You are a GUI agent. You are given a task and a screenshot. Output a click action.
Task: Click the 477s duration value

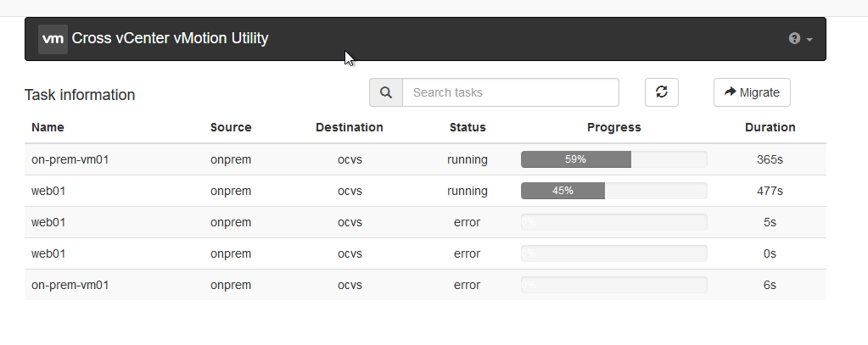pos(770,192)
